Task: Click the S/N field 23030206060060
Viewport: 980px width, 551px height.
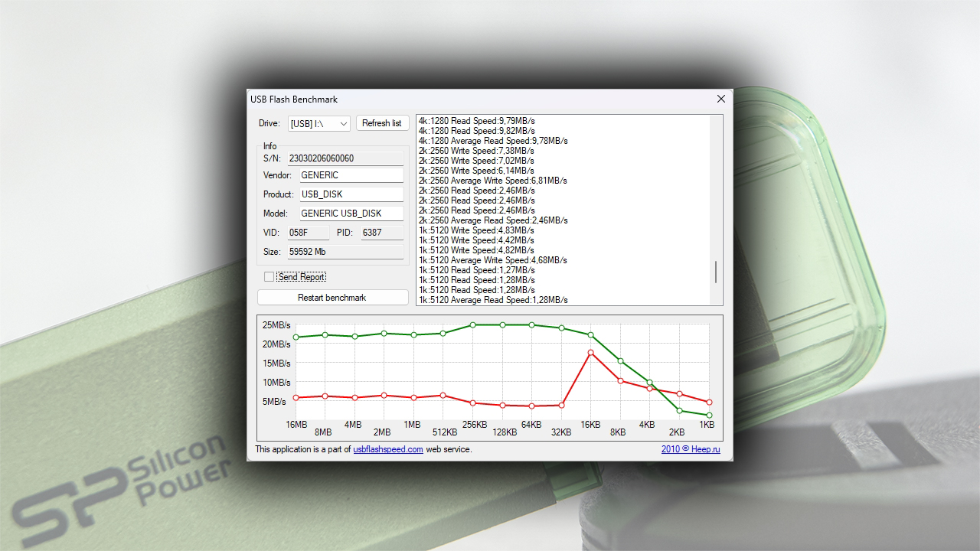Action: 345,158
